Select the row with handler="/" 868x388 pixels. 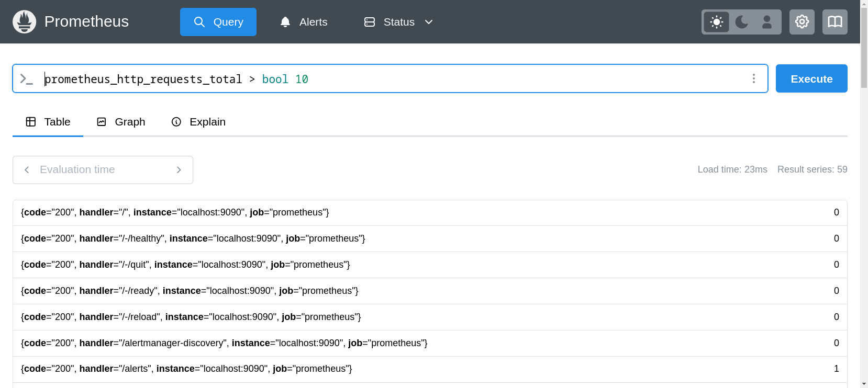(430, 213)
